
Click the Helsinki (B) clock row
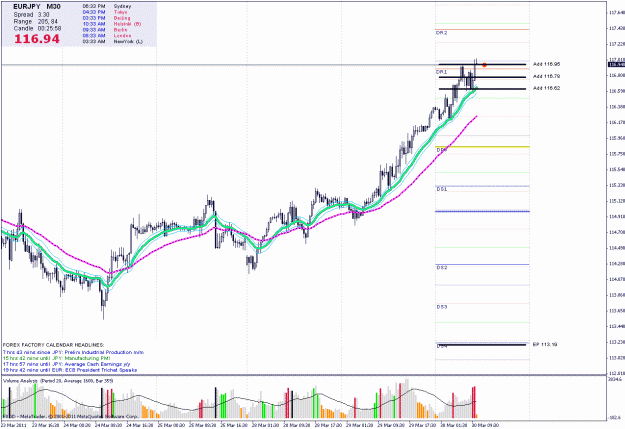[x=112, y=24]
